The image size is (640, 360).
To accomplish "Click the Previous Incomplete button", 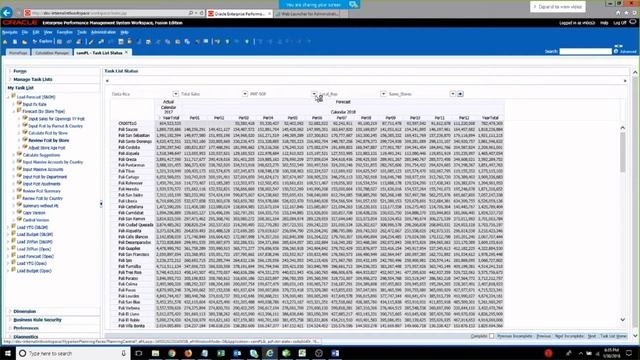I will coord(515,336).
